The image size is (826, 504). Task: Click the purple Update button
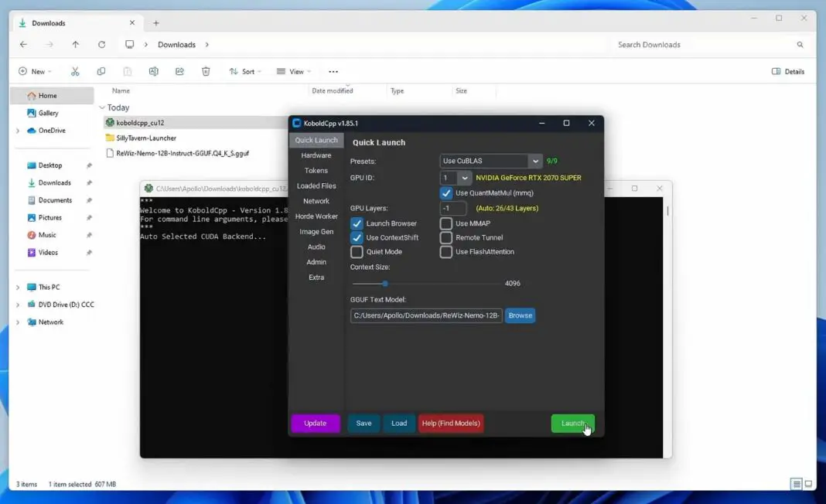[x=315, y=424]
